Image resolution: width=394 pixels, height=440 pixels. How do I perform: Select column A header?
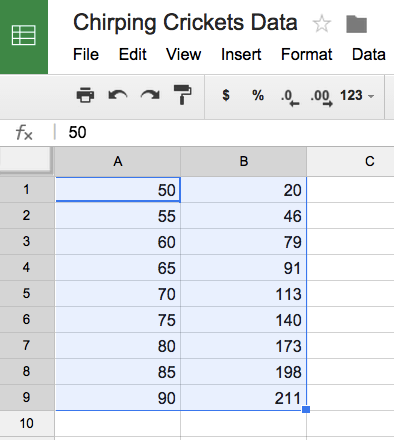tap(118, 162)
